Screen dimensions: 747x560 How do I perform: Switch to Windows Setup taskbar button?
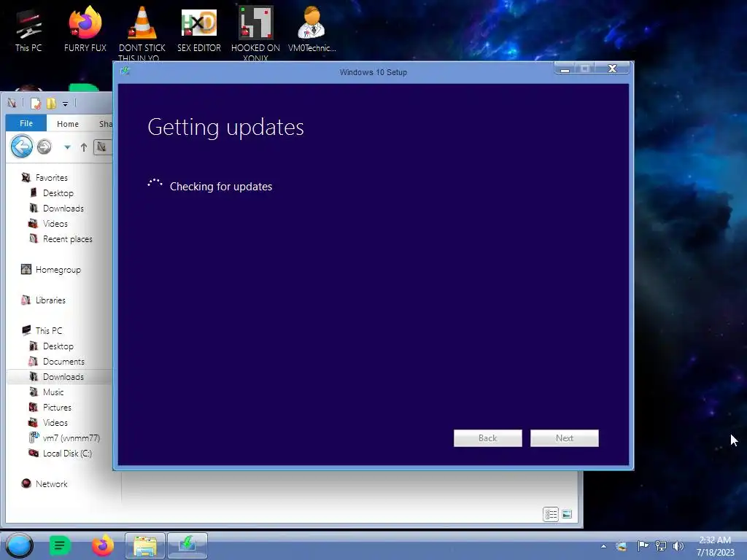(x=187, y=545)
